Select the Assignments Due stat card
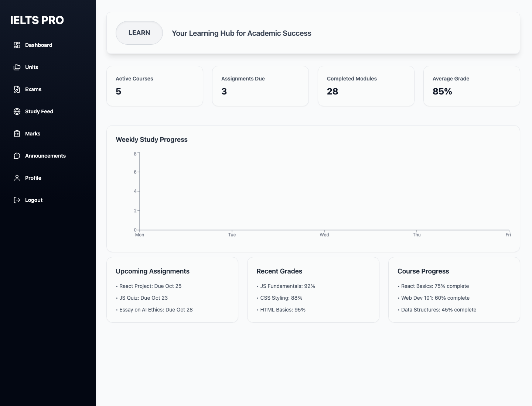The width and height of the screenshot is (532, 406). (260, 86)
